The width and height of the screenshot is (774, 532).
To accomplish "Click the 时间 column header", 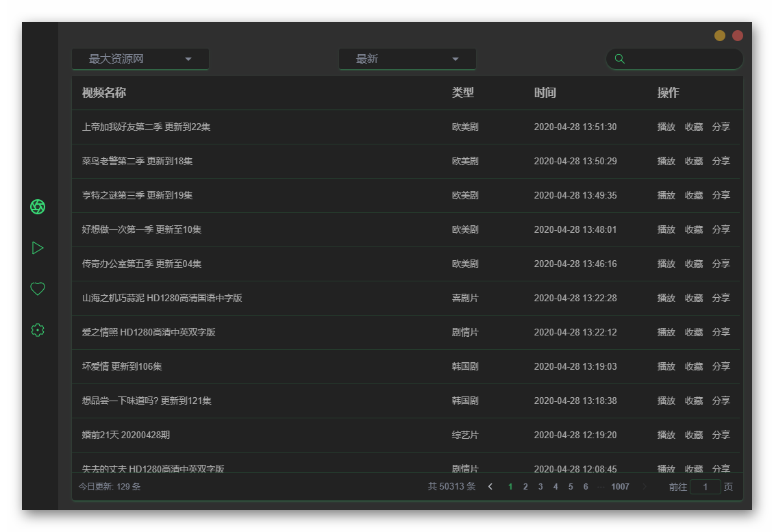I will 545,93.
